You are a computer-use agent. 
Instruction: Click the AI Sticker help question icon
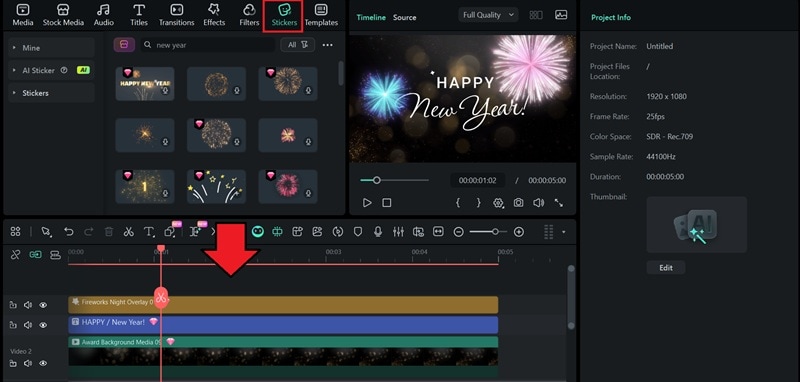[x=64, y=70]
